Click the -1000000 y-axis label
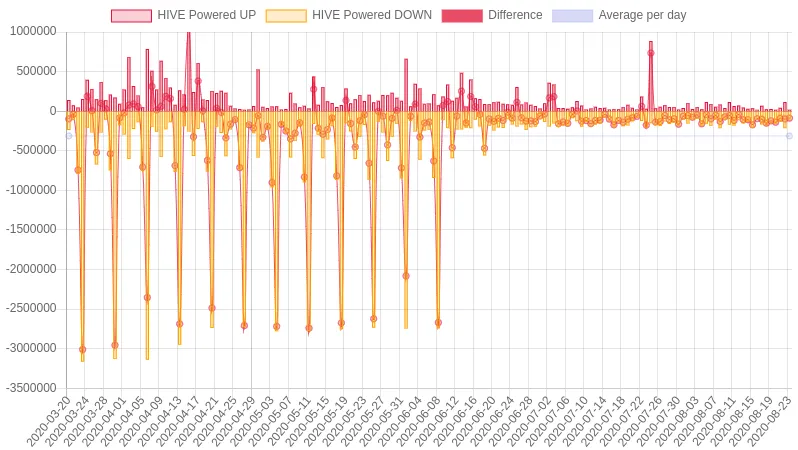This screenshot has height=450, width=798. pos(31,190)
